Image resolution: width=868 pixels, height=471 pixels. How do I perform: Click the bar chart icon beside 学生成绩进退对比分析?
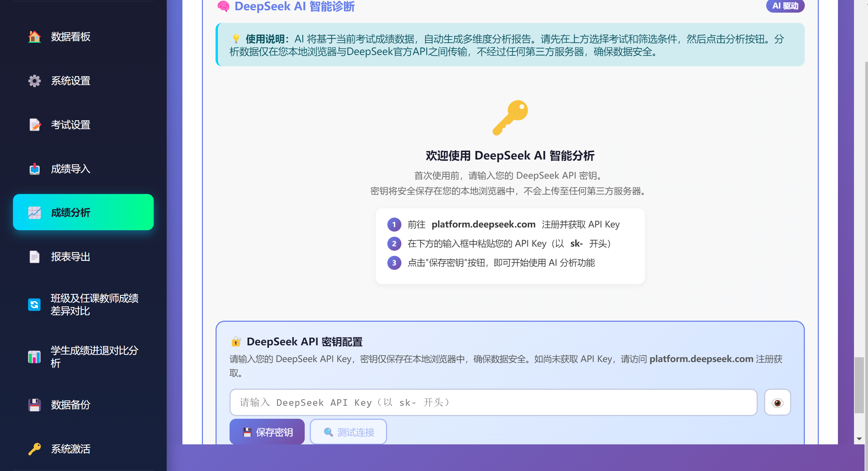35,357
